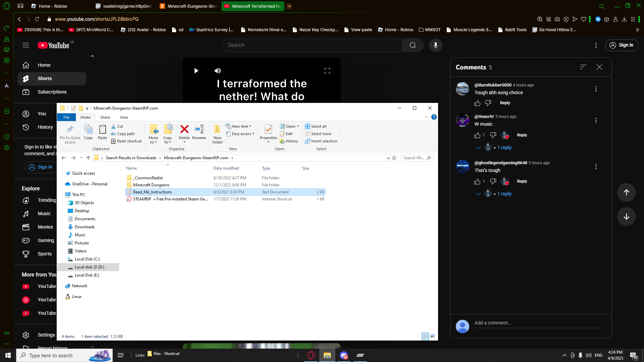Collapse the Explorer ribbon
The image size is (644, 362).
pos(426,117)
